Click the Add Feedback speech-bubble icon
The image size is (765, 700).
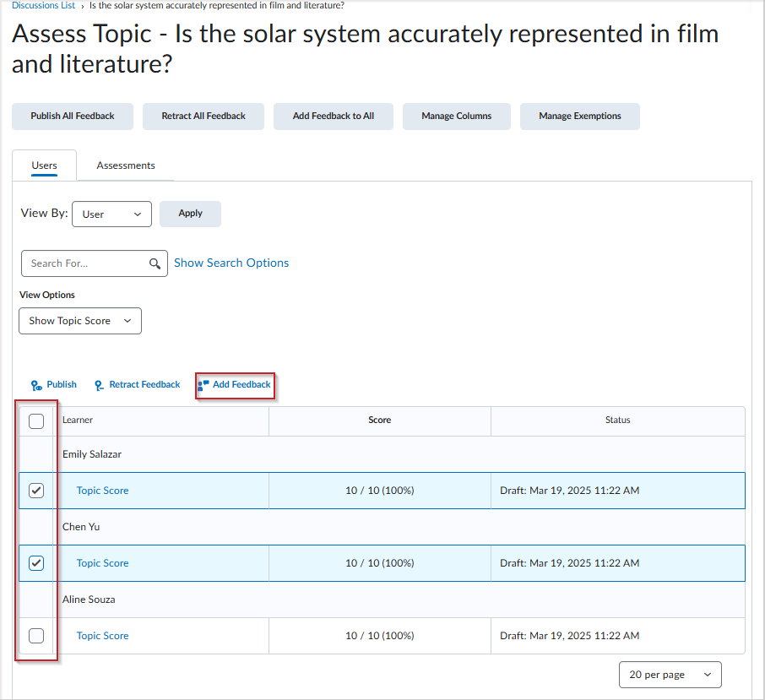tap(203, 385)
